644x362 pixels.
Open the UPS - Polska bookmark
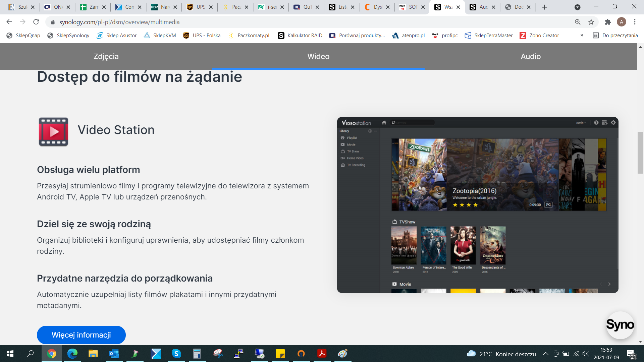pos(202,36)
